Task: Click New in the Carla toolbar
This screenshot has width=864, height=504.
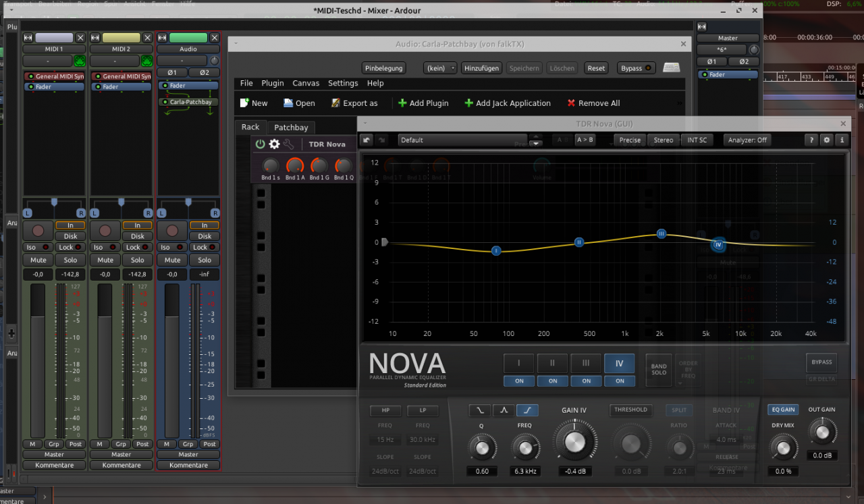Action: pos(254,103)
